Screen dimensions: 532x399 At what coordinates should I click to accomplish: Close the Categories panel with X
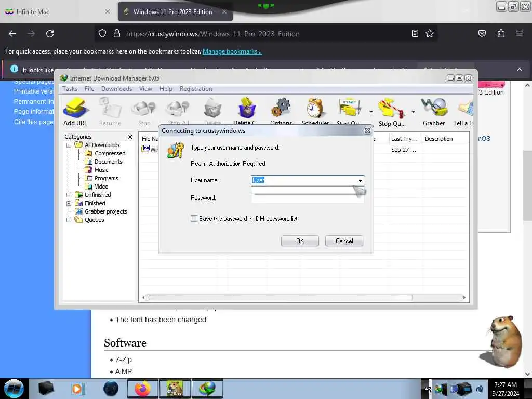pyautogui.click(x=130, y=137)
